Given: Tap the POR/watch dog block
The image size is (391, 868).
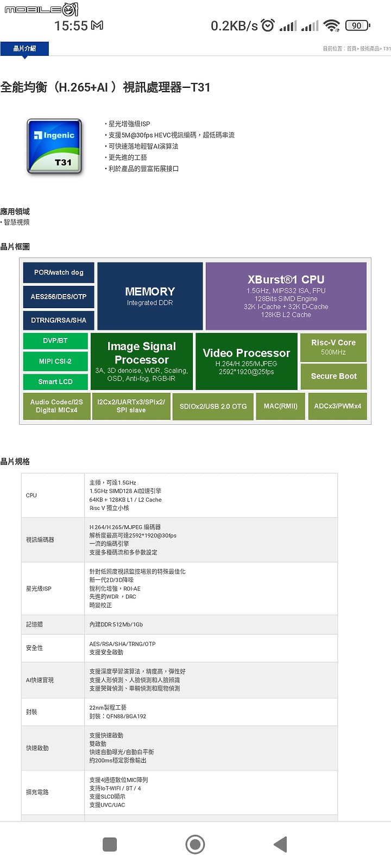Looking at the screenshot, I should 59,272.
